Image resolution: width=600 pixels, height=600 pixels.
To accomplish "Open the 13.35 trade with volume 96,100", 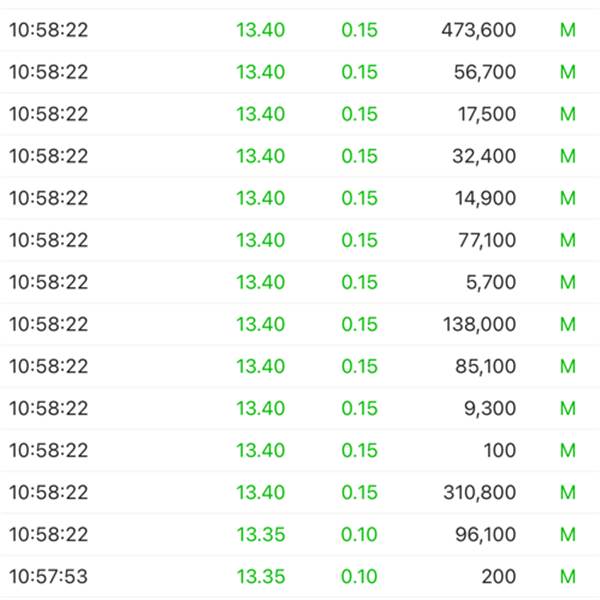I will (x=300, y=535).
